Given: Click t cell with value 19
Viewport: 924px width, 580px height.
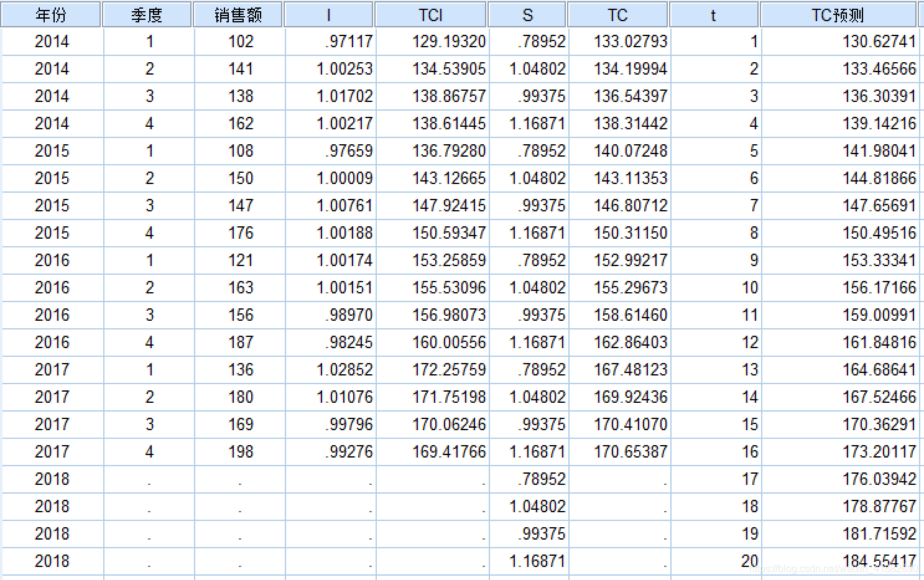Looking at the screenshot, I should 716,534.
